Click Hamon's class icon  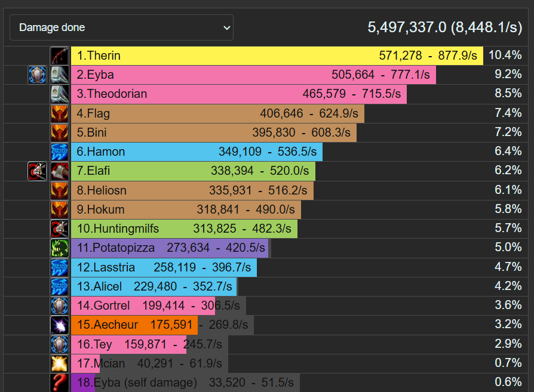pyautogui.click(x=60, y=152)
